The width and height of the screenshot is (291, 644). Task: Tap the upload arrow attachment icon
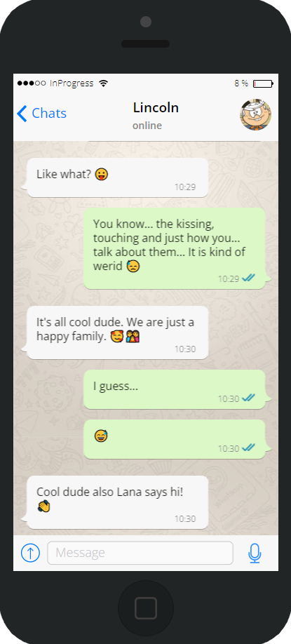tap(30, 553)
